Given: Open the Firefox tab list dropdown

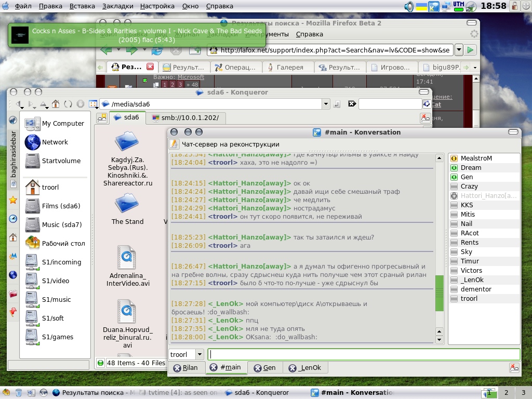Looking at the screenshot, I should [x=475, y=68].
